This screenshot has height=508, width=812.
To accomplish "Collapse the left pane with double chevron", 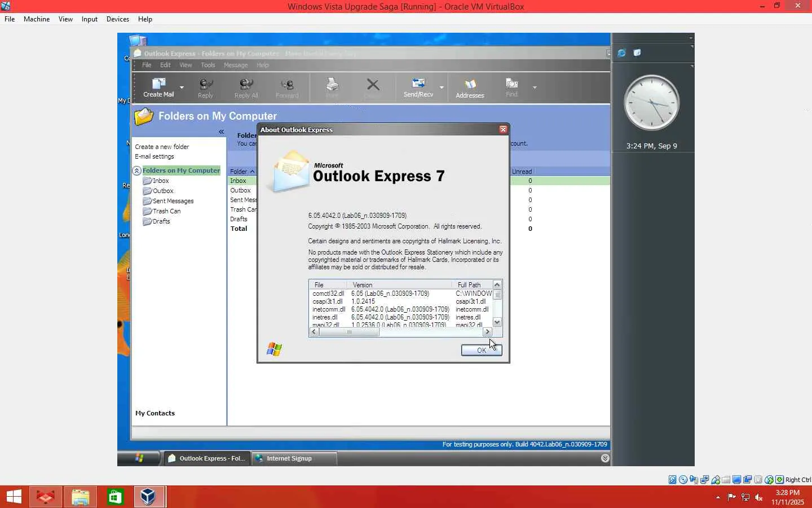I will click(222, 132).
